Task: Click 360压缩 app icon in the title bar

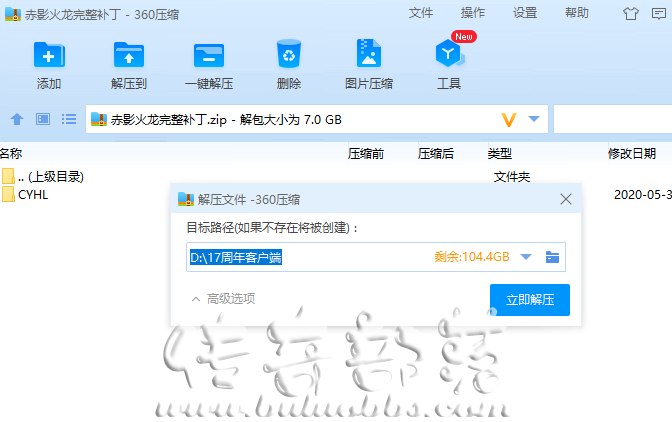Action: (x=13, y=14)
